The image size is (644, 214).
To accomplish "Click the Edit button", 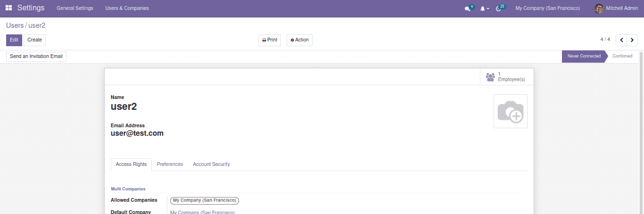I will (x=14, y=40).
